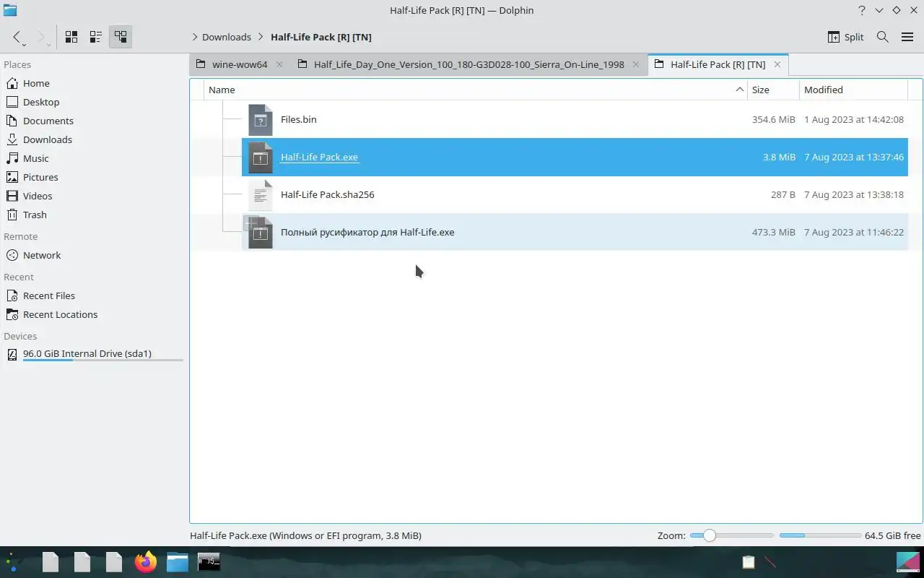Click Half-Life Pack [R] [TN] breadcrumb
The image size is (924, 578).
(321, 37)
